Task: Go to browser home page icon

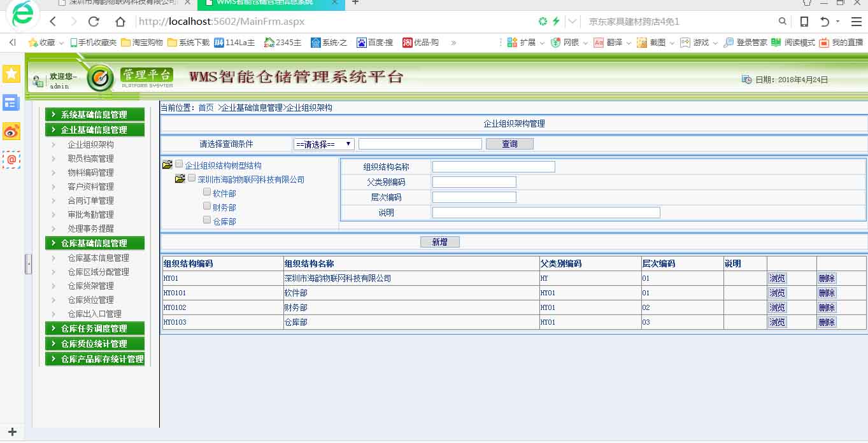Action: click(120, 22)
